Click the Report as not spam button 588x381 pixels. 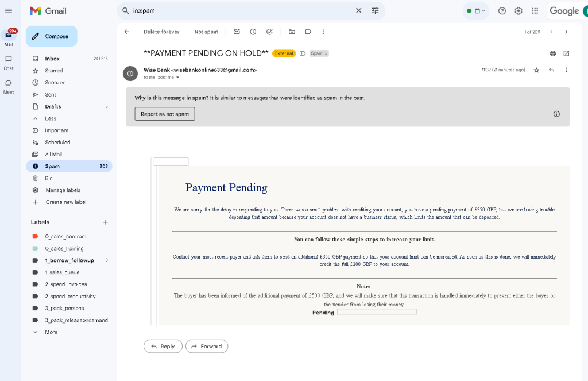point(165,114)
